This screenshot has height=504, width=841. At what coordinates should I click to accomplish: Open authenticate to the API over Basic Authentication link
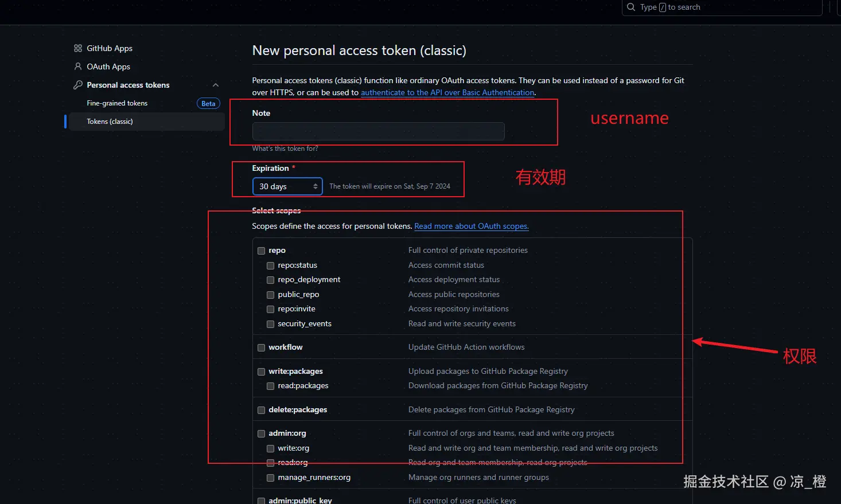point(447,92)
